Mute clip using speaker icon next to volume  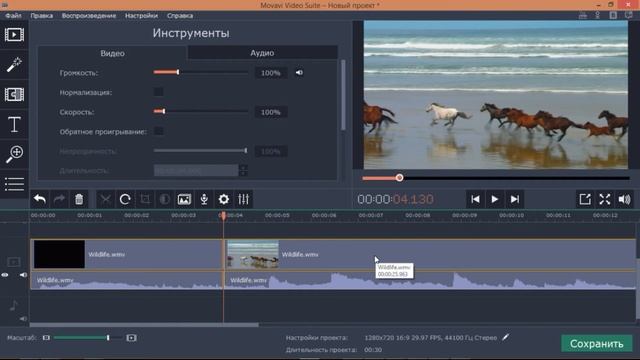tap(299, 73)
